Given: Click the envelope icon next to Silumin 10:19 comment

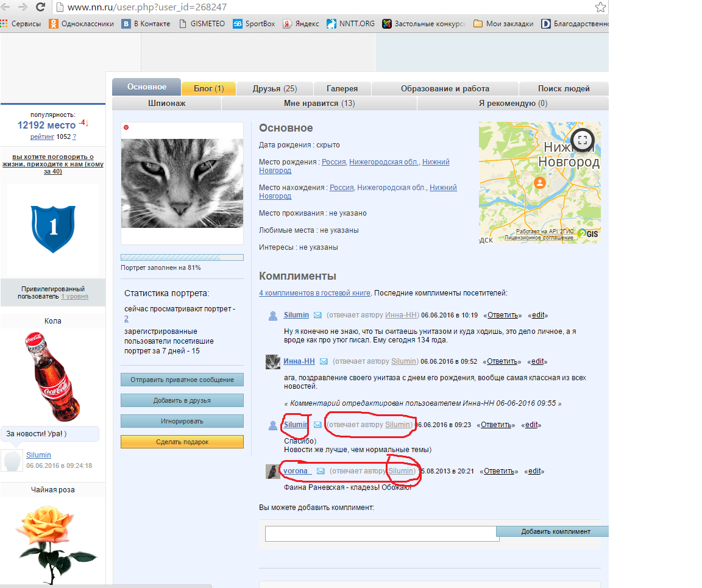Looking at the screenshot, I should tap(317, 315).
